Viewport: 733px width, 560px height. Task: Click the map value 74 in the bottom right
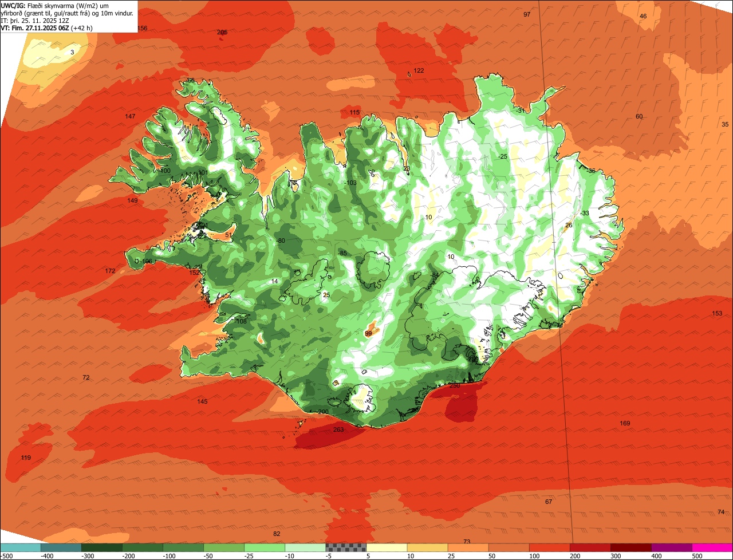[720, 511]
